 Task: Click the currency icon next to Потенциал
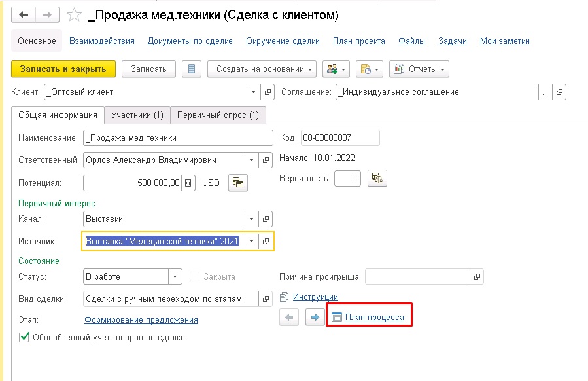pyautogui.click(x=237, y=183)
